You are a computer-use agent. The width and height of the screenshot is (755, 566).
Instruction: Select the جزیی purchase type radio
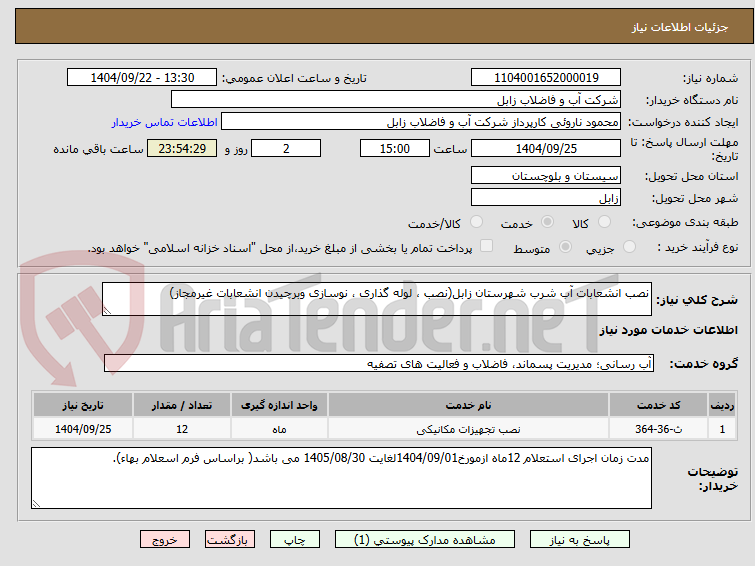pos(629,247)
